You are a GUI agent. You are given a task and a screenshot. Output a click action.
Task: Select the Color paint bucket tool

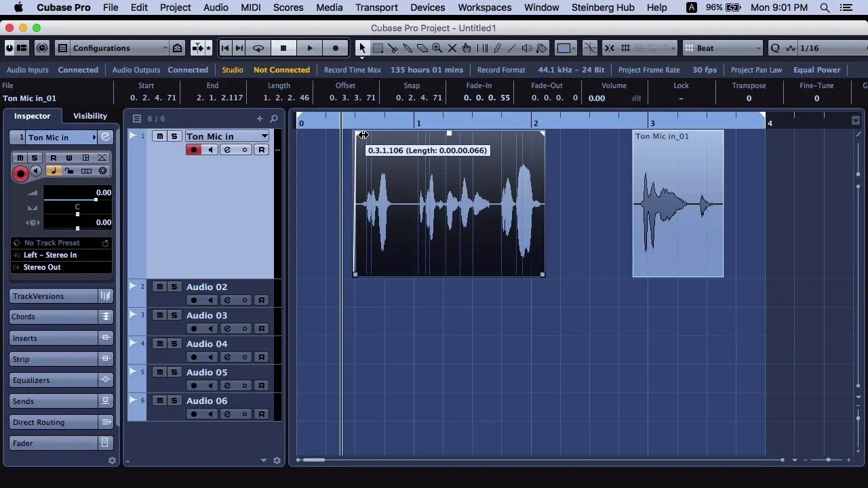click(542, 48)
